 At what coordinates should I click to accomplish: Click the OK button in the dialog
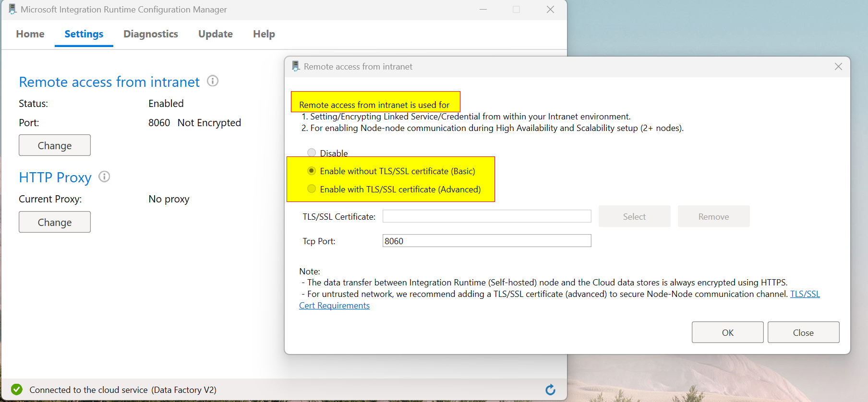727,332
